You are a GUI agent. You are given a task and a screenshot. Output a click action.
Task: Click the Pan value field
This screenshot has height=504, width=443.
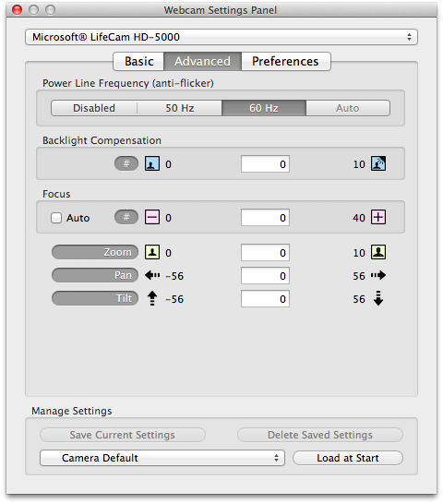pyautogui.click(x=265, y=276)
